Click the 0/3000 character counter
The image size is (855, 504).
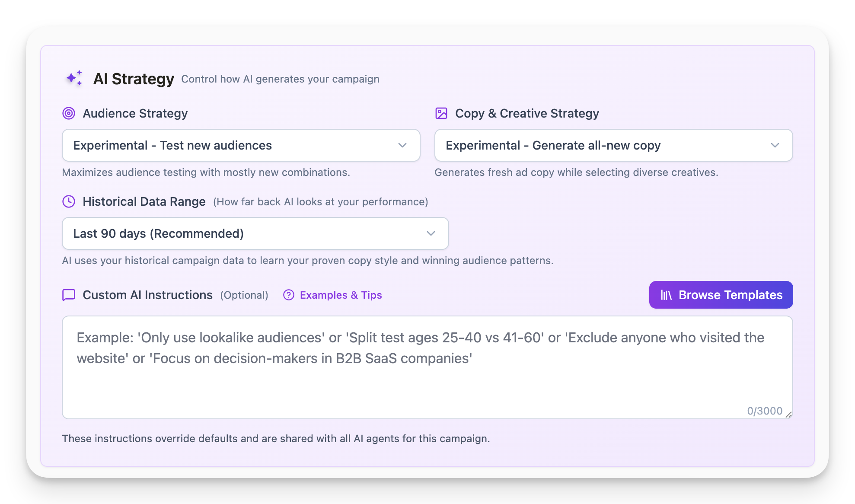point(764,411)
